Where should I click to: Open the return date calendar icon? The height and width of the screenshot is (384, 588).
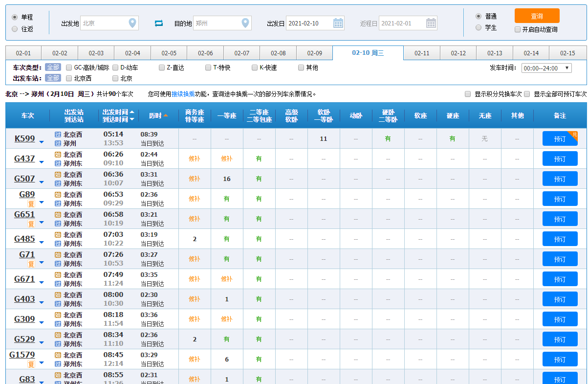click(431, 23)
